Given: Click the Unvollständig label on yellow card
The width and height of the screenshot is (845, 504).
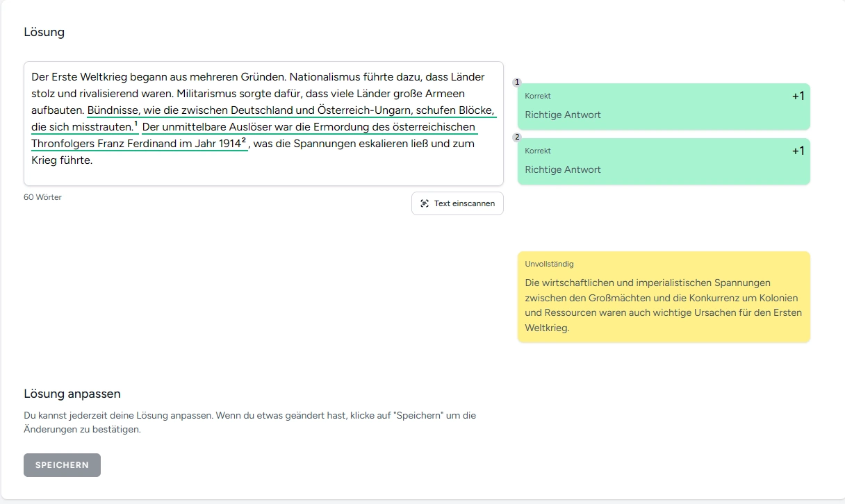Looking at the screenshot, I should tap(550, 264).
